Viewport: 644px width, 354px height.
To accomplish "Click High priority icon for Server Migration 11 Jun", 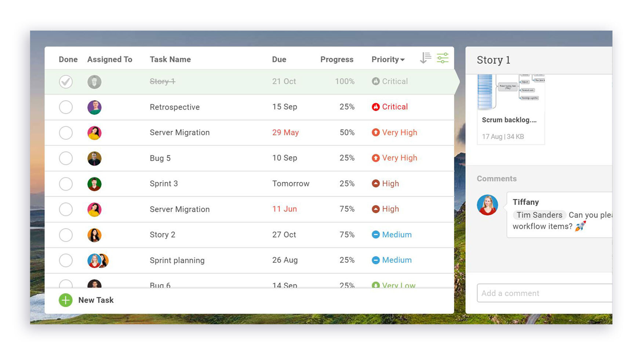I will [x=375, y=209].
